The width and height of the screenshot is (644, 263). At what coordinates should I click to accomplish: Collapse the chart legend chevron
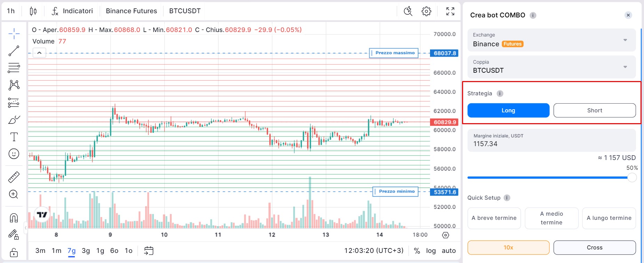pos(39,53)
